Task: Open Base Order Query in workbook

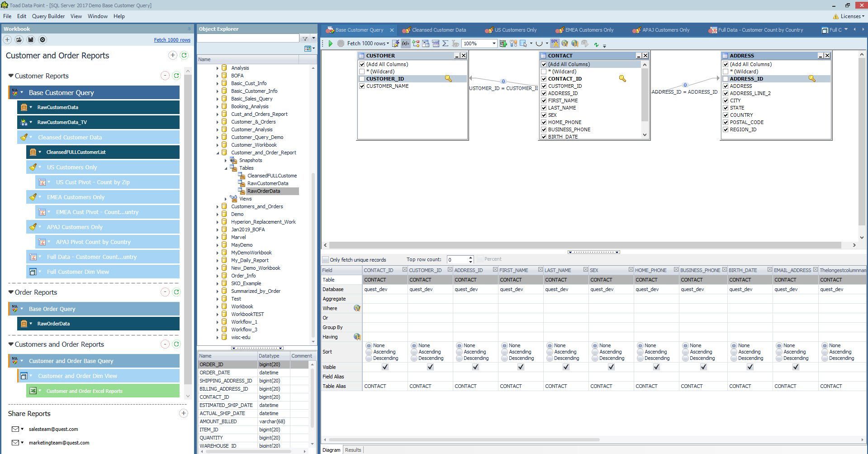Action: click(x=94, y=309)
